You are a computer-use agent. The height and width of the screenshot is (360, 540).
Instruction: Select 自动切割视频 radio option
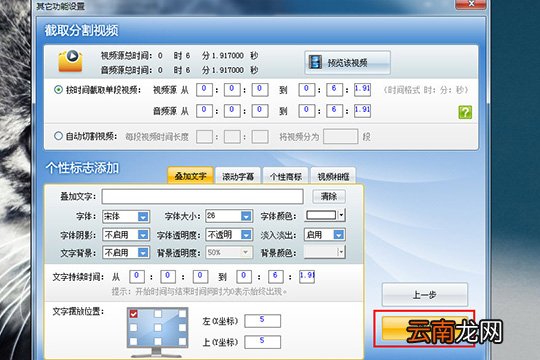pyautogui.click(x=58, y=136)
